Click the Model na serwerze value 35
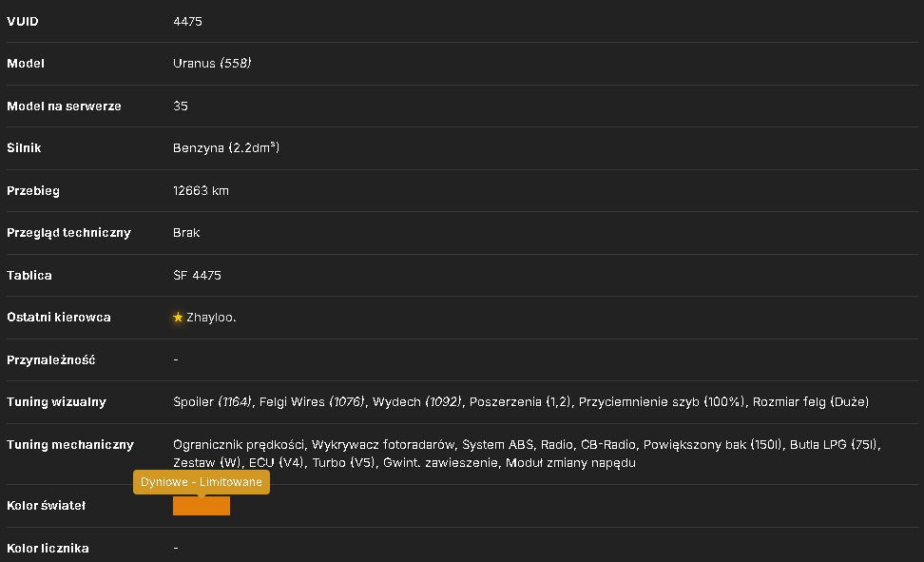Viewport: 924px width, 562px height. coord(181,107)
